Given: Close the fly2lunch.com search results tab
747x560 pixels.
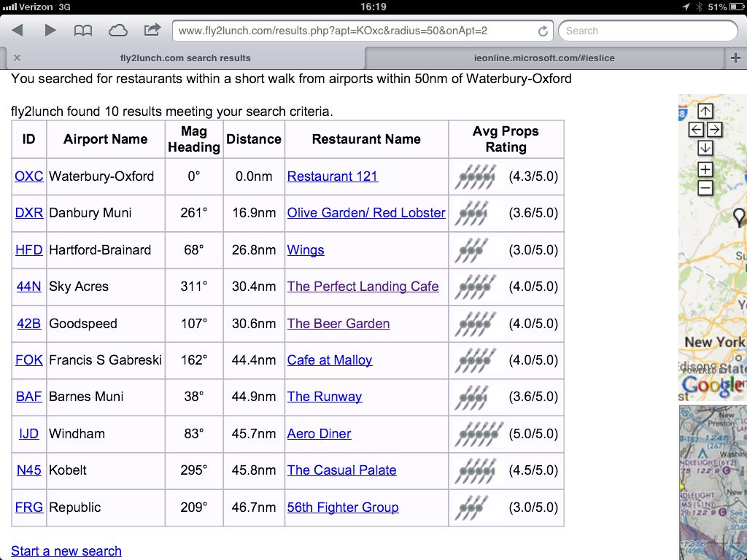Looking at the screenshot, I should 18,58.
